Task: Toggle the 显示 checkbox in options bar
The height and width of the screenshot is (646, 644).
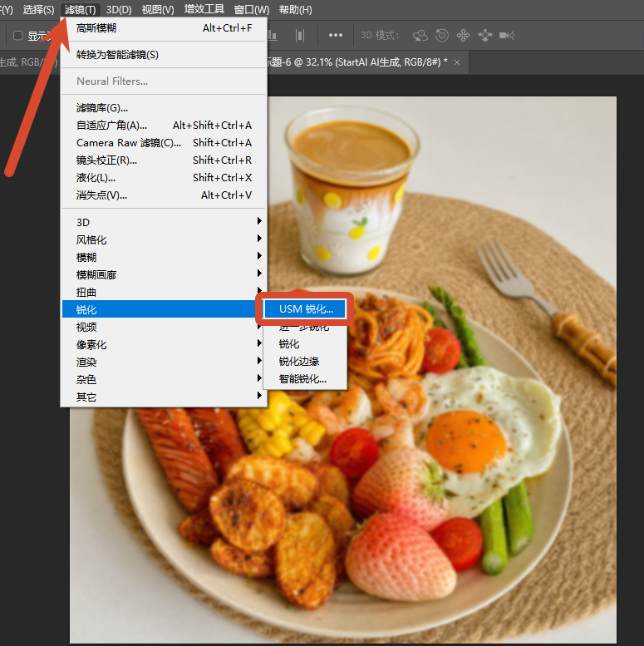Action: [17, 36]
